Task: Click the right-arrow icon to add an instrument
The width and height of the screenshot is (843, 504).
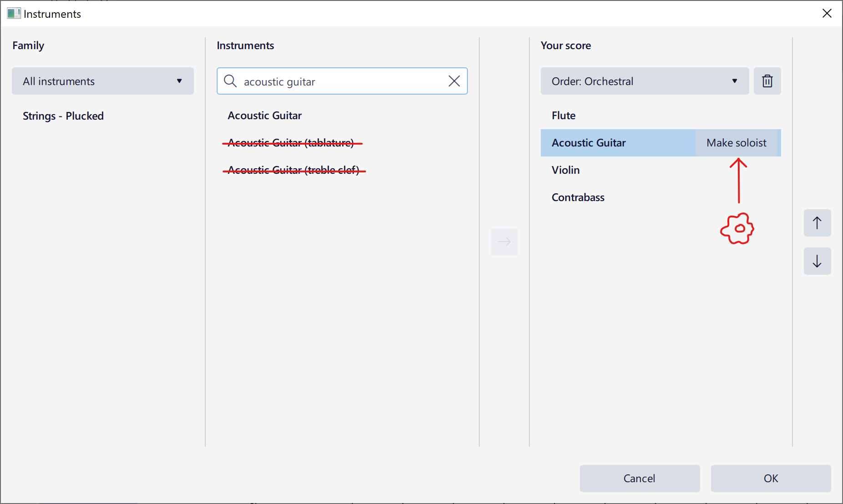Action: tap(504, 242)
